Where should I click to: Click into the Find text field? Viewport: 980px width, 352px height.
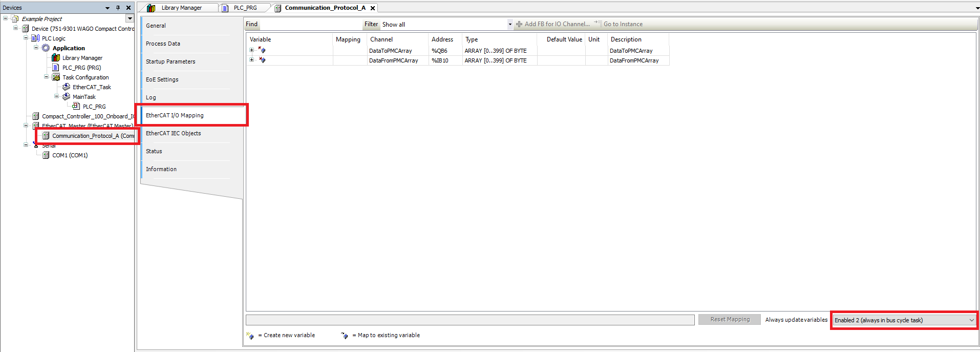(x=310, y=24)
